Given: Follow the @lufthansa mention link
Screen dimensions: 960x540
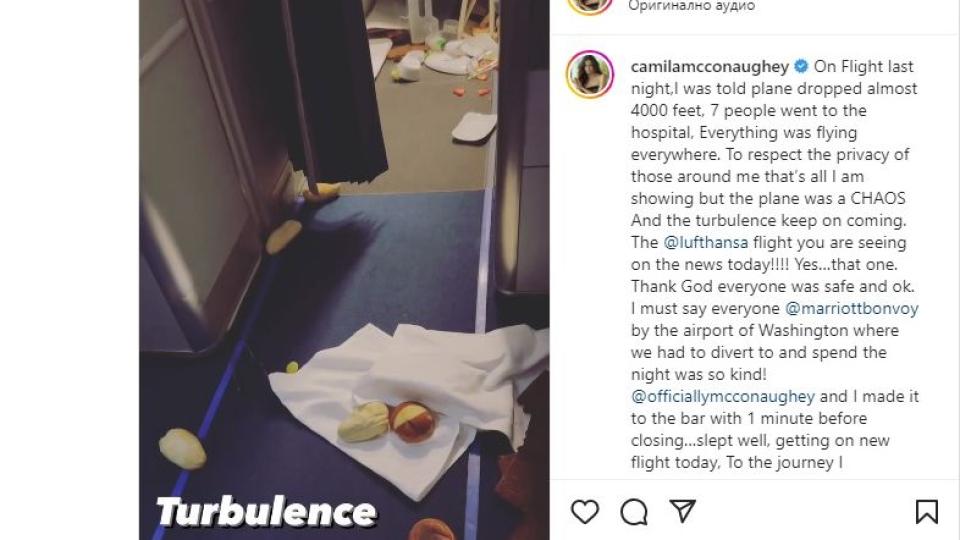Looking at the screenshot, I should click(x=705, y=242).
